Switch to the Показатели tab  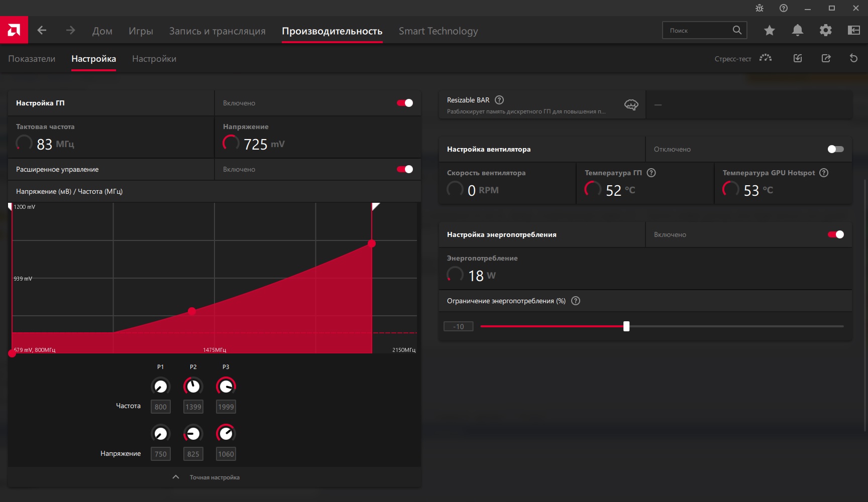tap(32, 59)
